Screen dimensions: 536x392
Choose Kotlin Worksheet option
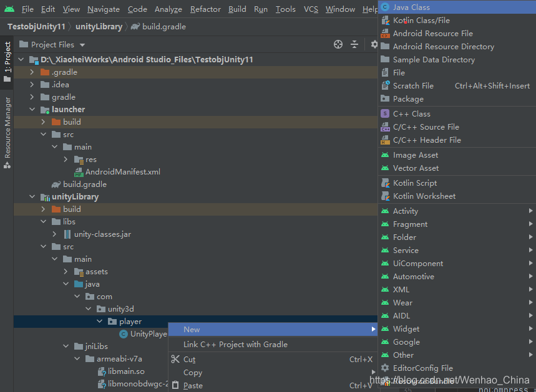(x=457, y=196)
